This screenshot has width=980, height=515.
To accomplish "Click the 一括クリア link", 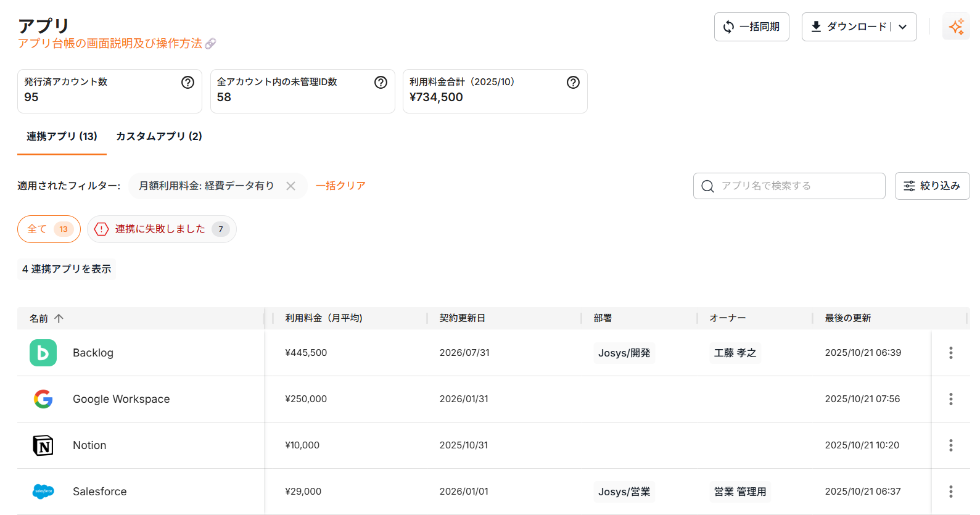I will (x=340, y=186).
